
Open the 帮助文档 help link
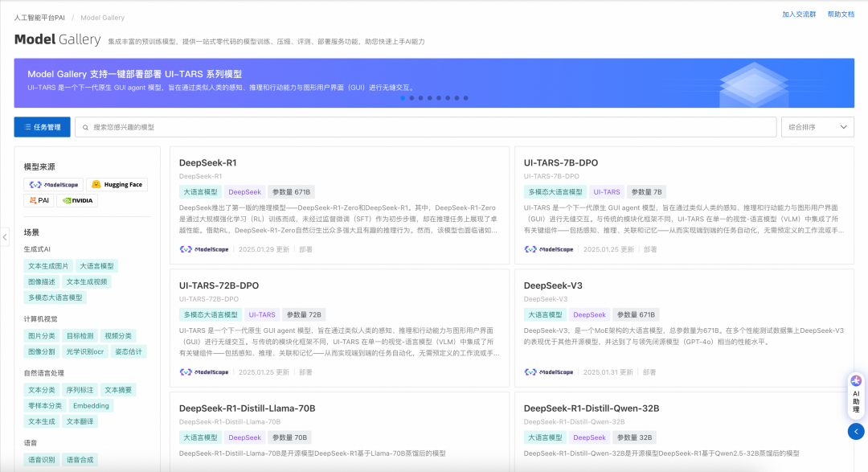click(x=841, y=14)
